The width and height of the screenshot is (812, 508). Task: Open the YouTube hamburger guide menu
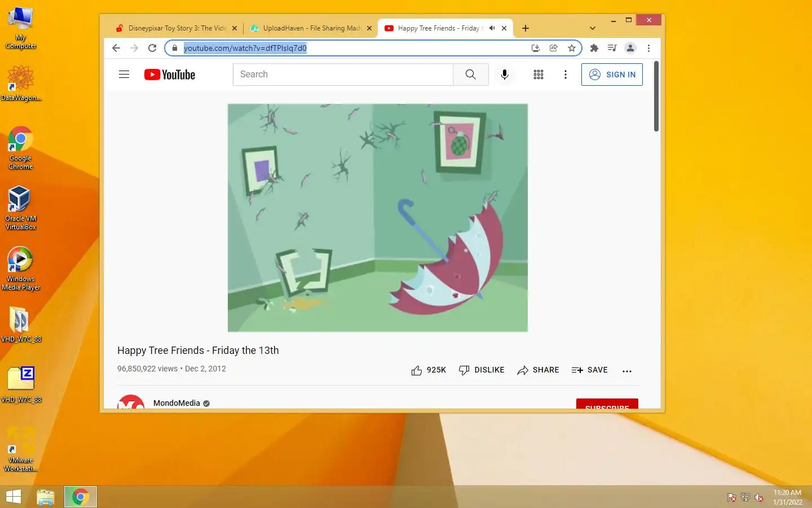tap(124, 75)
